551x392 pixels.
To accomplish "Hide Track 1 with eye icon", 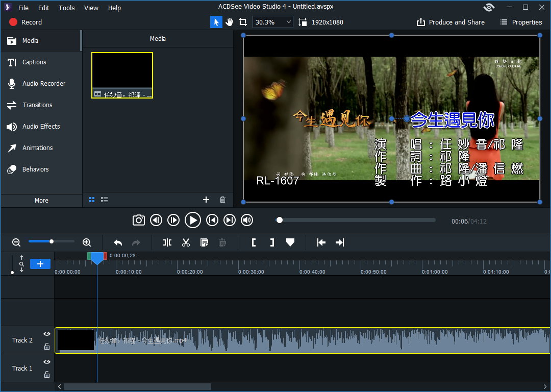I will click(x=47, y=362).
